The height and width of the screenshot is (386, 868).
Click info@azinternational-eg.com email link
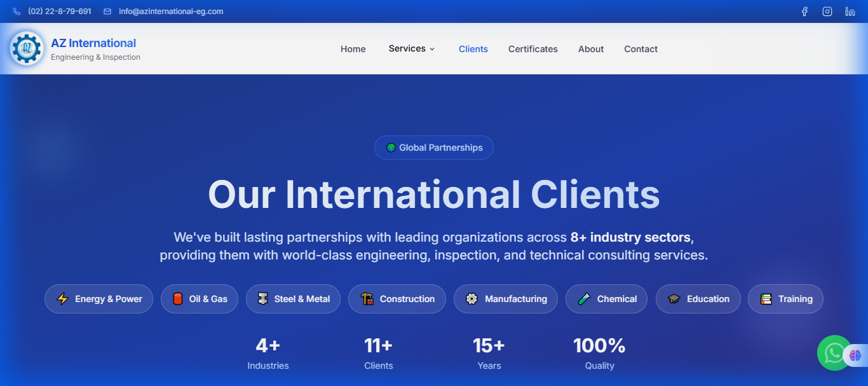tap(170, 11)
